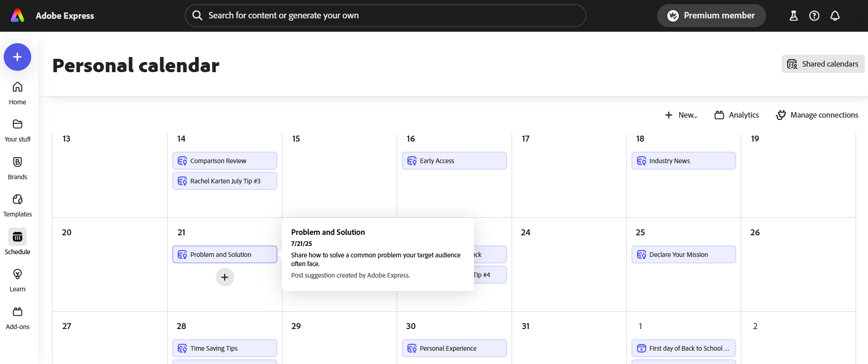
Task: Open the Declare Your Mission post
Action: (683, 255)
